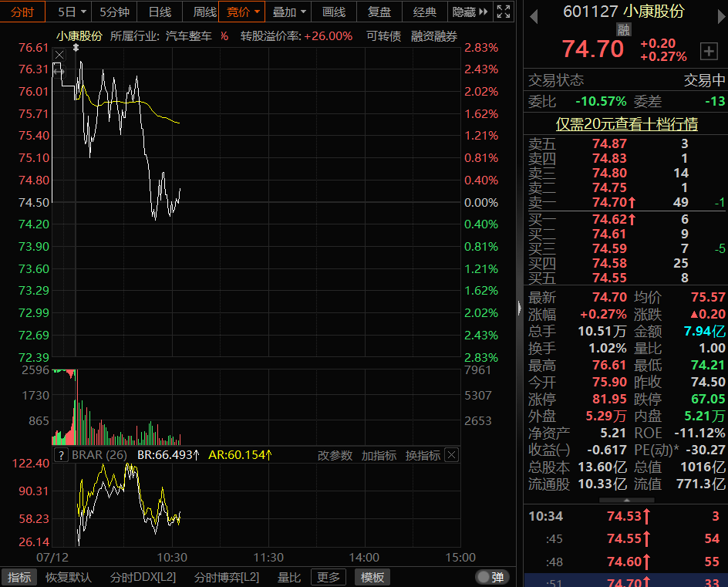Image resolution: width=728 pixels, height=587 pixels.
Task: Click the up-down marker icon above chart
Action: [x=76, y=47]
